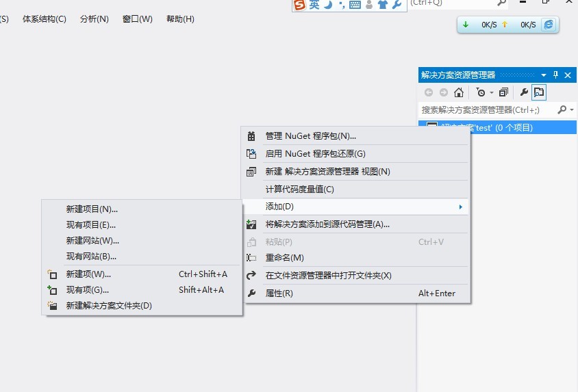Click the new item icon beside 新建项(W)
The width and height of the screenshot is (578, 392).
[x=52, y=274]
